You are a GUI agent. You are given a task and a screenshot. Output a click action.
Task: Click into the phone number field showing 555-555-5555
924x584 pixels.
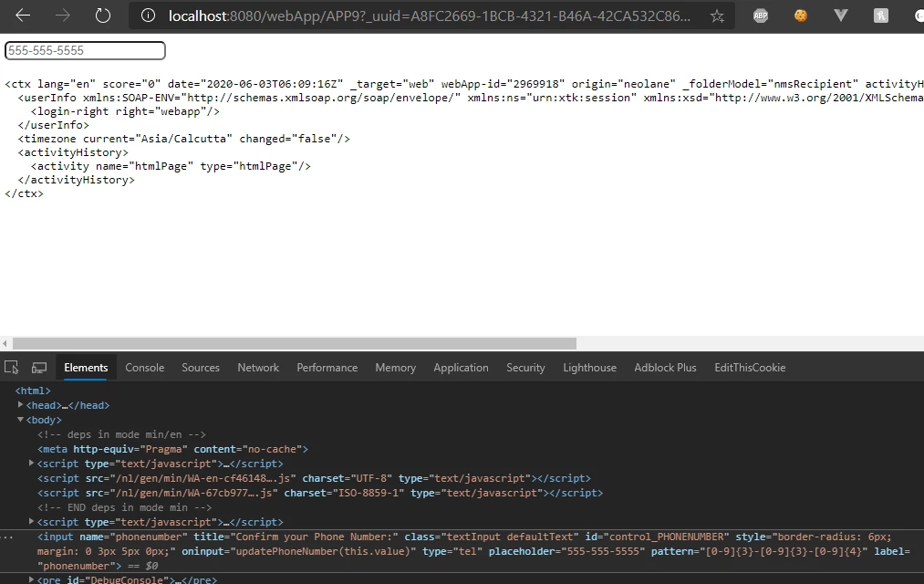(85, 51)
